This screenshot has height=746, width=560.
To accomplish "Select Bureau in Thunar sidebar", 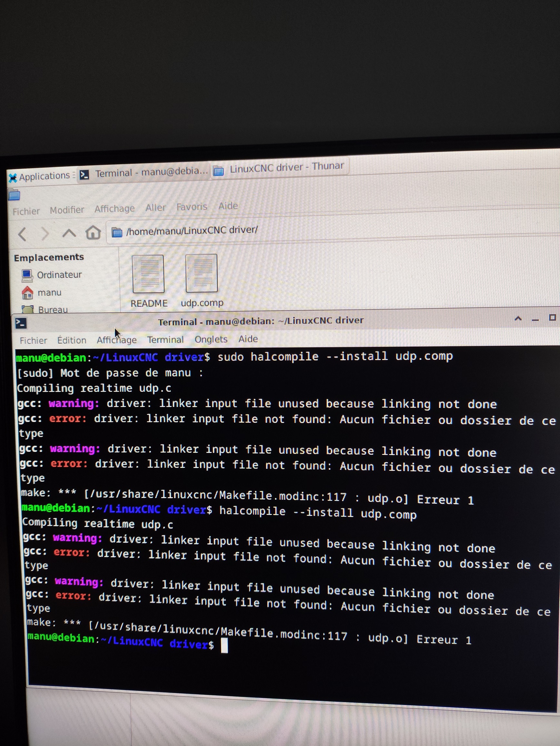I will [45, 309].
